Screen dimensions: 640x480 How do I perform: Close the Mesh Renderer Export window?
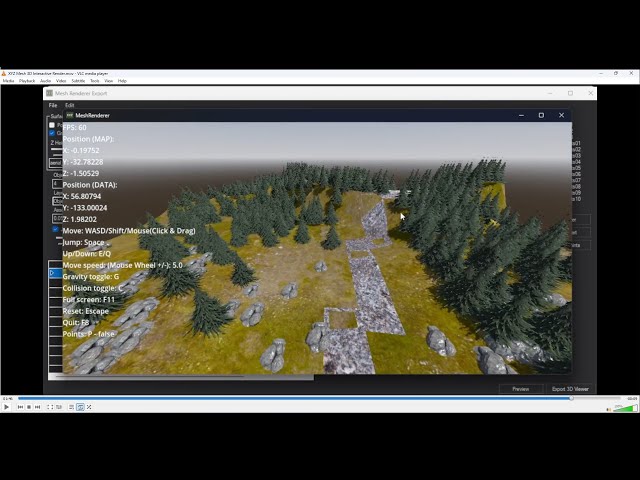[590, 93]
